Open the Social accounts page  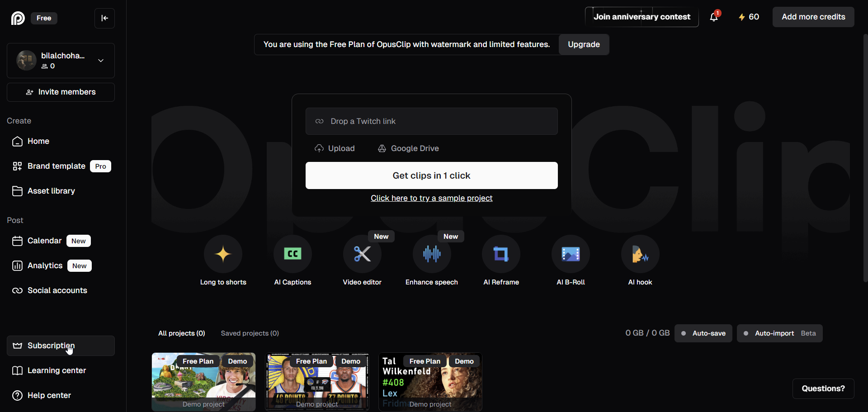61,291
